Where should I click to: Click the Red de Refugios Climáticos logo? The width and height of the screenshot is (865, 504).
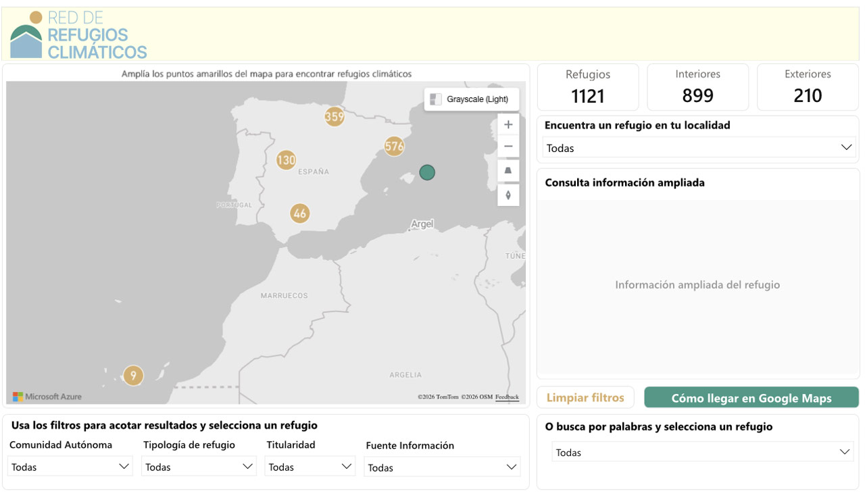(78, 35)
